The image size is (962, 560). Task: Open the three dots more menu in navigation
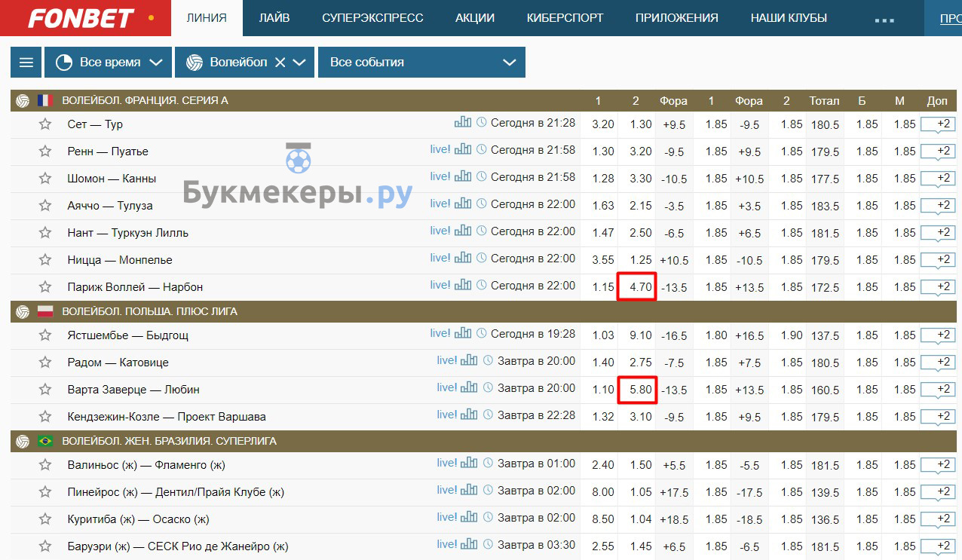tap(884, 19)
